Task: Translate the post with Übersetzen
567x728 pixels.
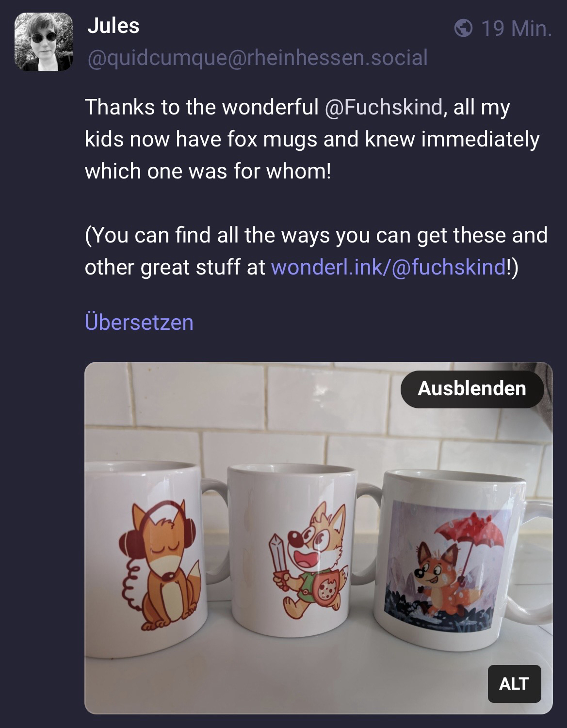Action: coord(139,323)
